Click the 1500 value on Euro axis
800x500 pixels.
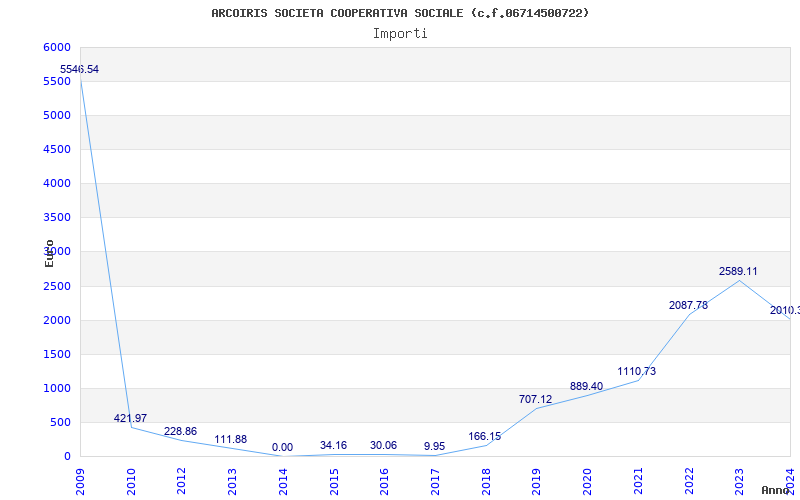(57, 355)
